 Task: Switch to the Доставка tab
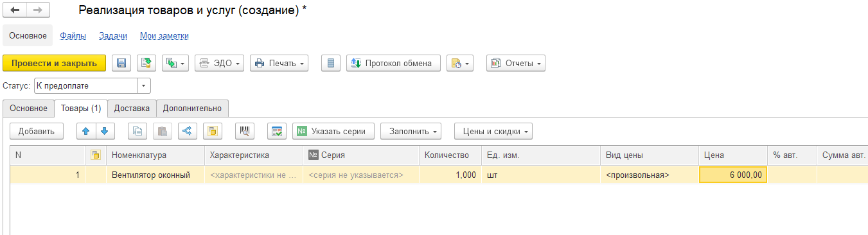coord(132,109)
